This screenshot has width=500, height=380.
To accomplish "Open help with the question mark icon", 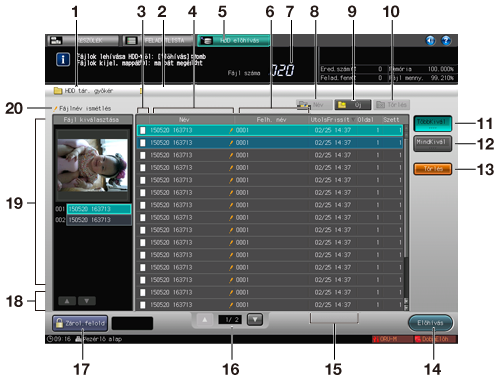I will click(x=446, y=41).
